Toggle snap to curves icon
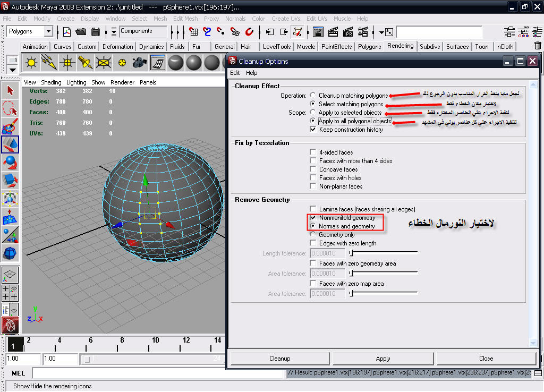 coord(207,32)
